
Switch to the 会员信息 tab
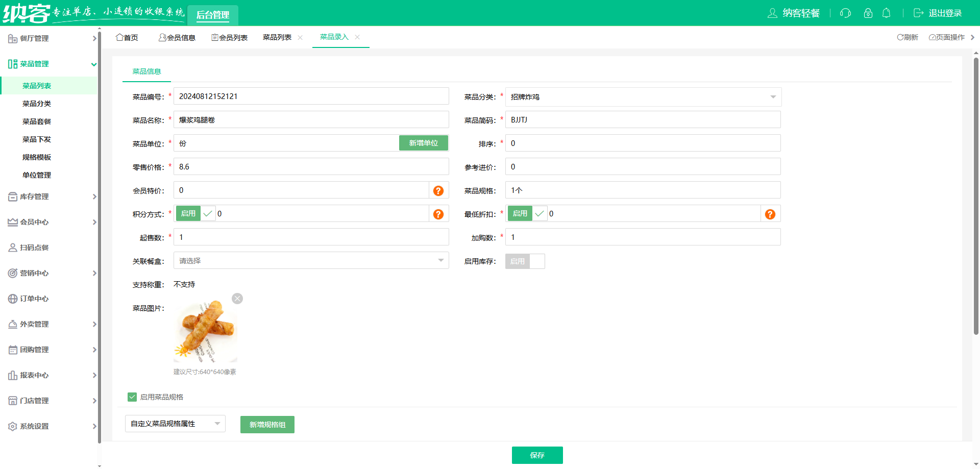[x=177, y=37]
